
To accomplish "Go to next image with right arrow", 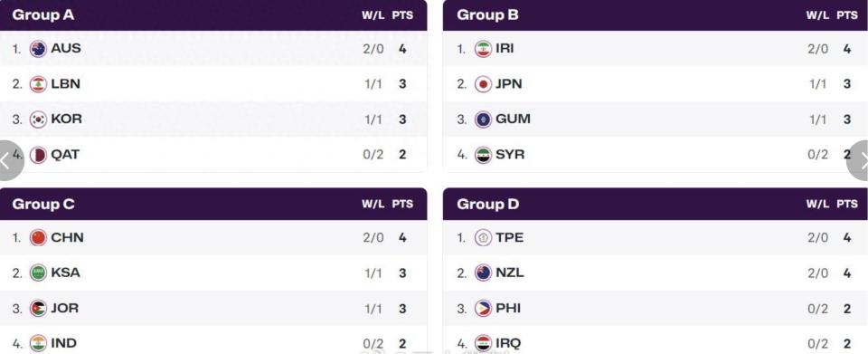I will point(859,160).
